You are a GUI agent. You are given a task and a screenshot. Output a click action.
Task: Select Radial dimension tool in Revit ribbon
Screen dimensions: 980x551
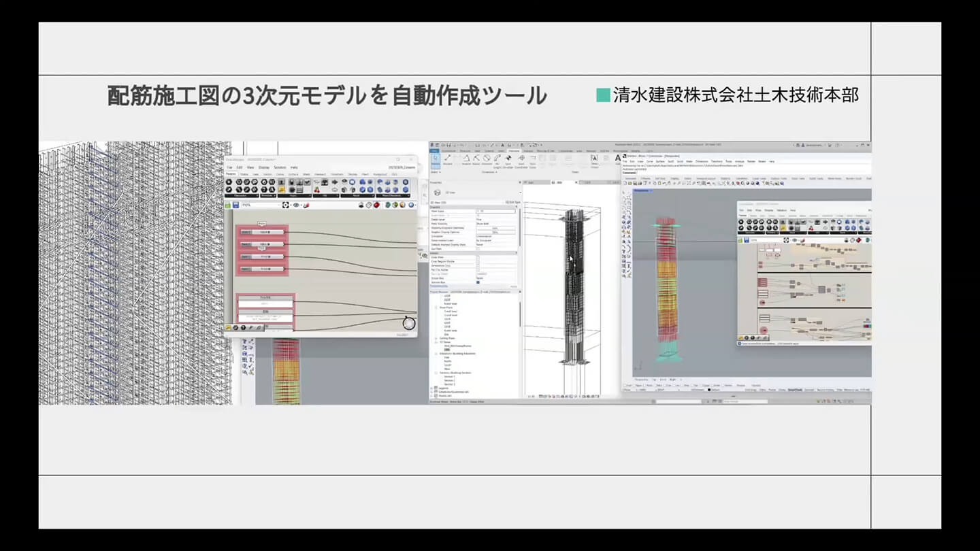coord(476,159)
